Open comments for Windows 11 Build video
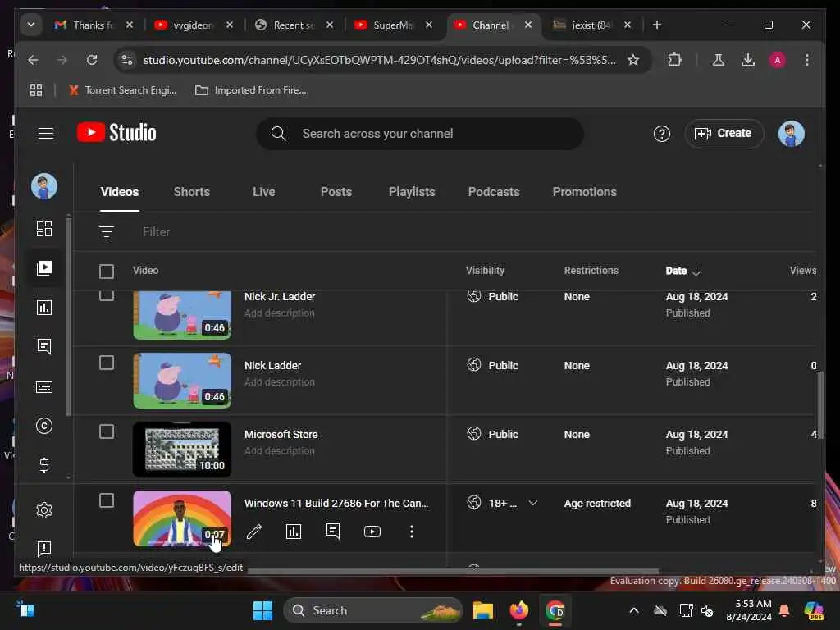The image size is (840, 630). [x=333, y=531]
